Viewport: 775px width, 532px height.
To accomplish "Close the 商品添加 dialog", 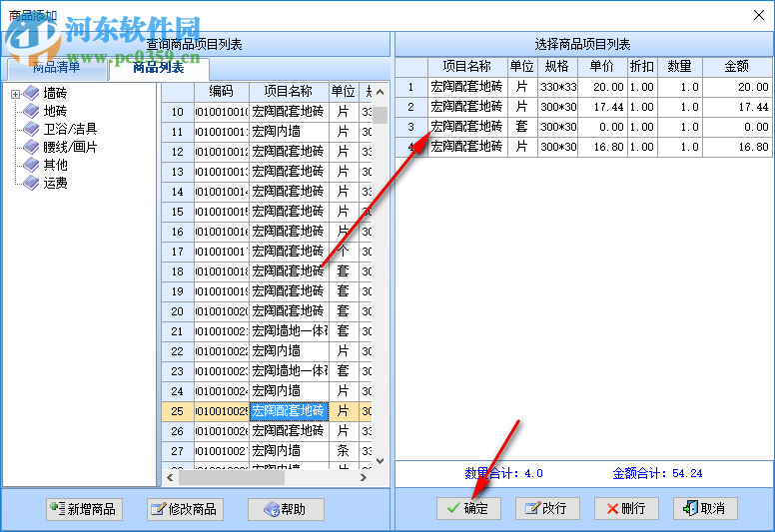I will click(759, 15).
